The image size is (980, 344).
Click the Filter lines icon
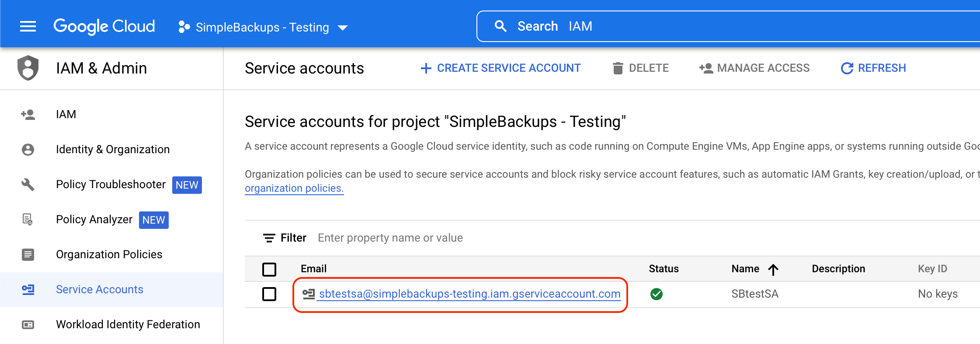coord(269,238)
